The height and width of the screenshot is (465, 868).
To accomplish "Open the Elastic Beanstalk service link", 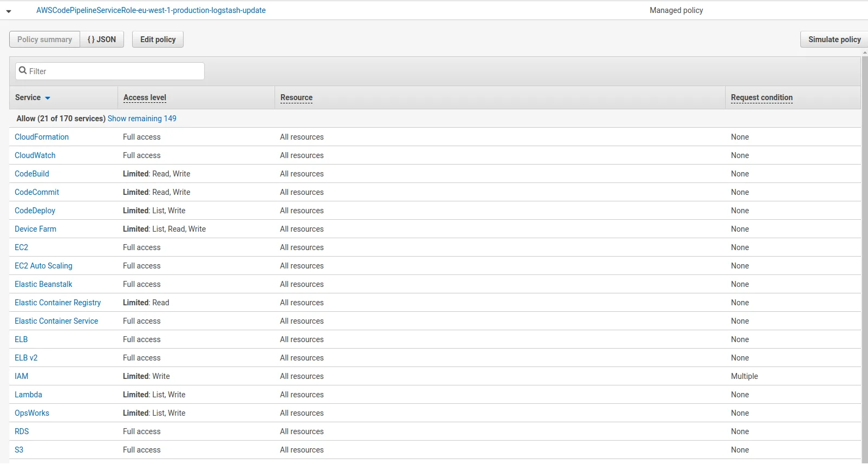I will (x=43, y=284).
